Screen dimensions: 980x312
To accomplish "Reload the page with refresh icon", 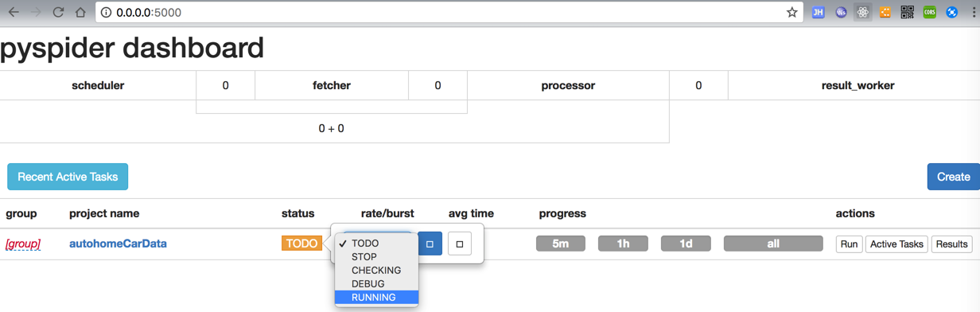I will pos(58,13).
